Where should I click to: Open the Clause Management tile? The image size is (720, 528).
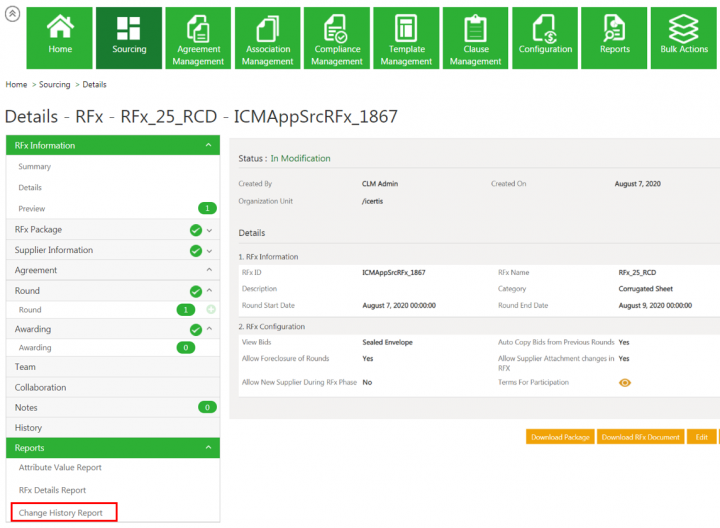coord(476,38)
